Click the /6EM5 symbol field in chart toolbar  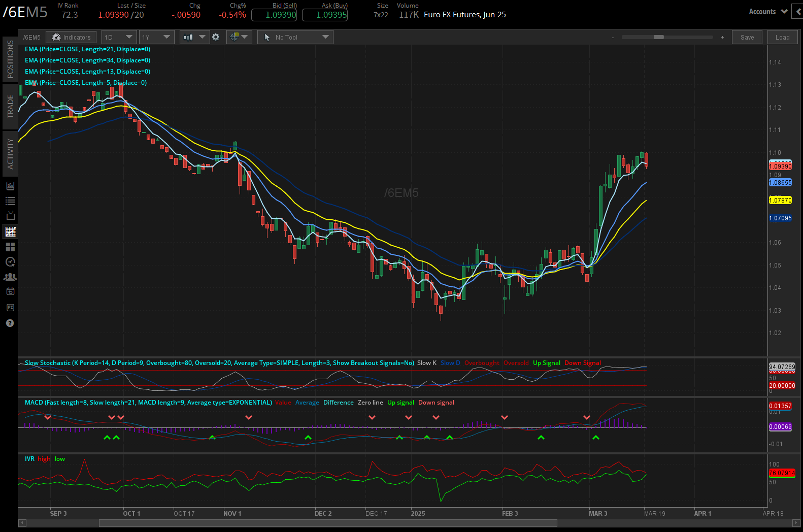32,37
